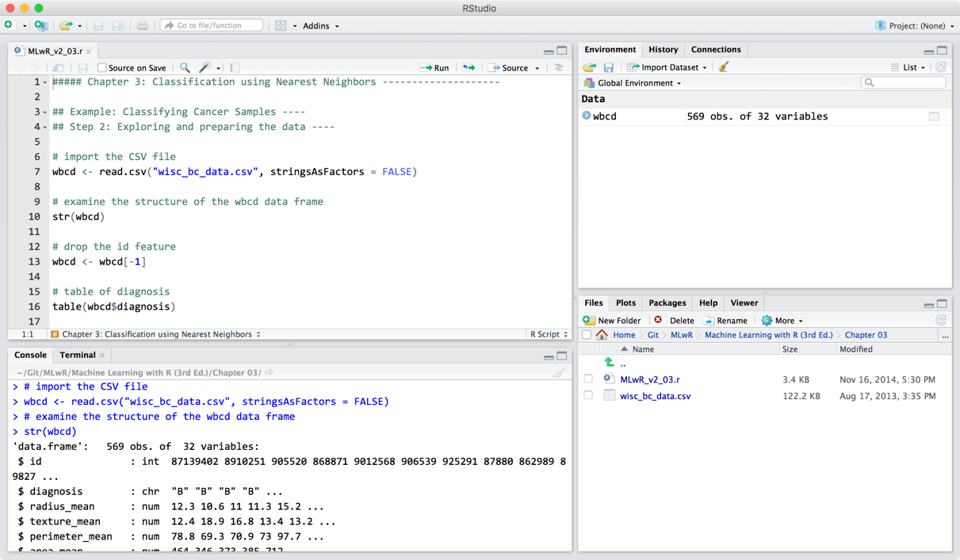The width and height of the screenshot is (960, 560).
Task: Open the New File dropdown arrow
Action: click(x=25, y=26)
